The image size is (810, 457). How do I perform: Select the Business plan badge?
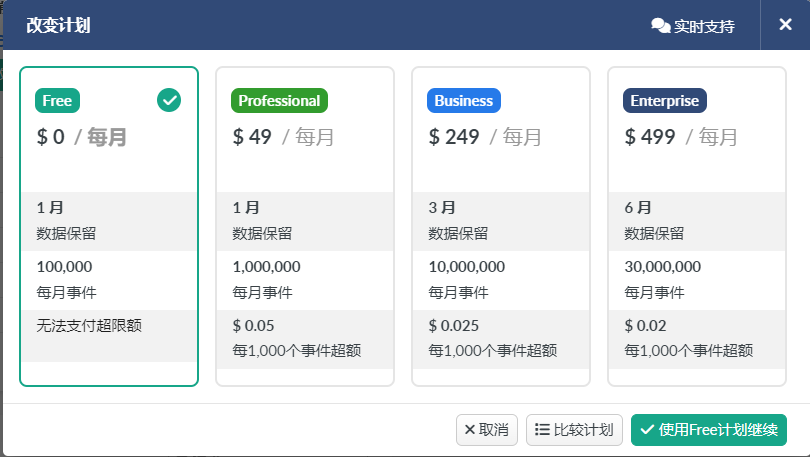pos(463,101)
